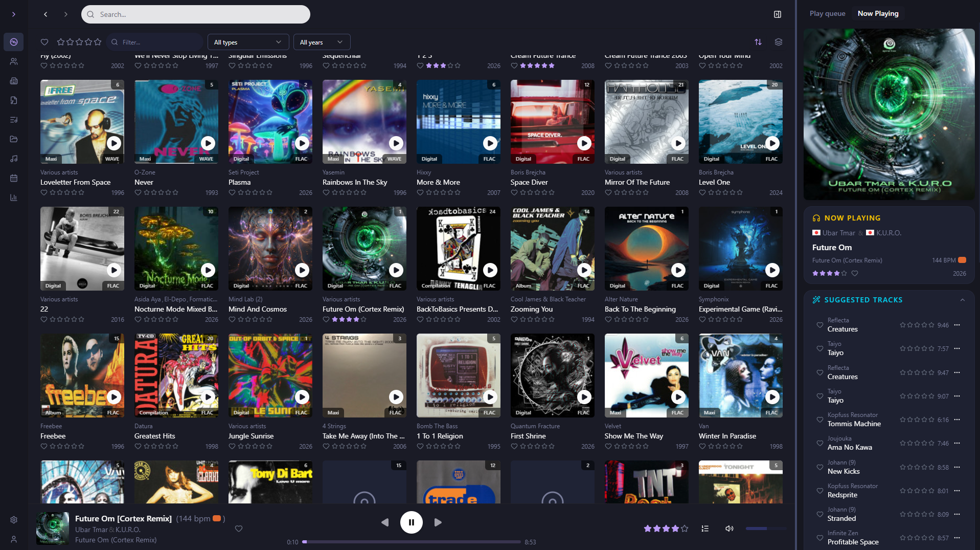Open more options for Redsprite
Image resolution: width=980 pixels, height=550 pixels.
[957, 491]
